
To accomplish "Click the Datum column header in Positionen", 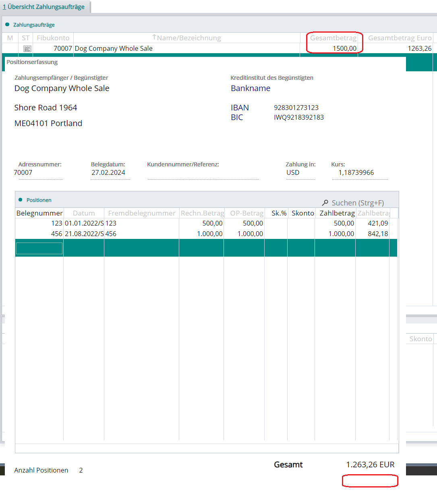I will pos(84,213).
